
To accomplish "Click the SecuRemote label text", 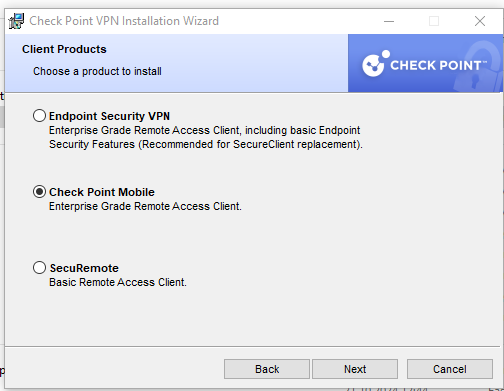I will [x=84, y=268].
